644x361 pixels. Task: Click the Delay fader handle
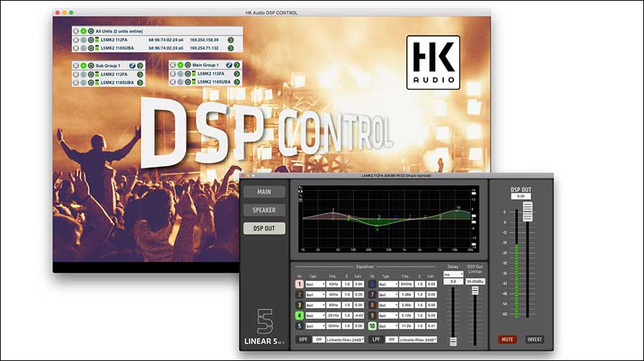(453, 342)
